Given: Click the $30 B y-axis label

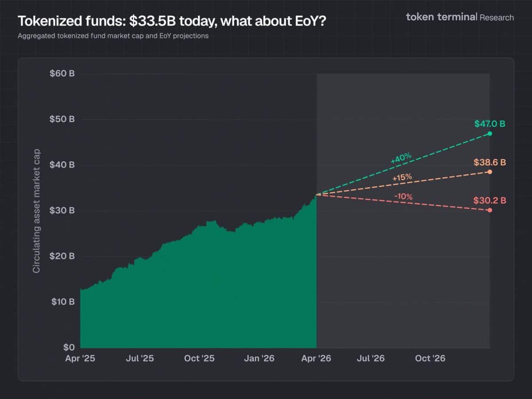Looking at the screenshot, I should [x=62, y=211].
